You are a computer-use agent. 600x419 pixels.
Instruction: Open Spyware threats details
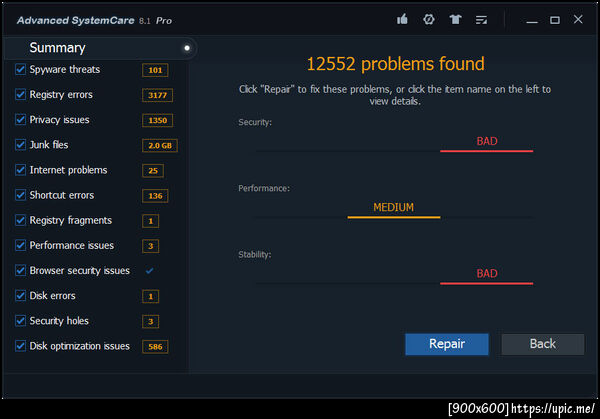[65, 69]
